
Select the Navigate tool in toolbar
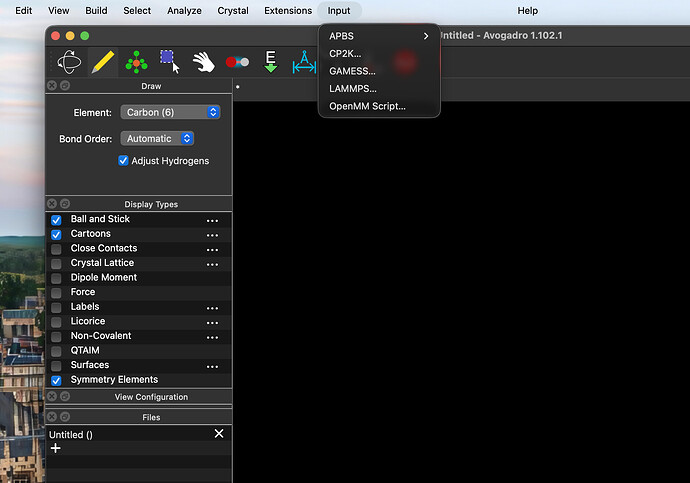coord(69,63)
